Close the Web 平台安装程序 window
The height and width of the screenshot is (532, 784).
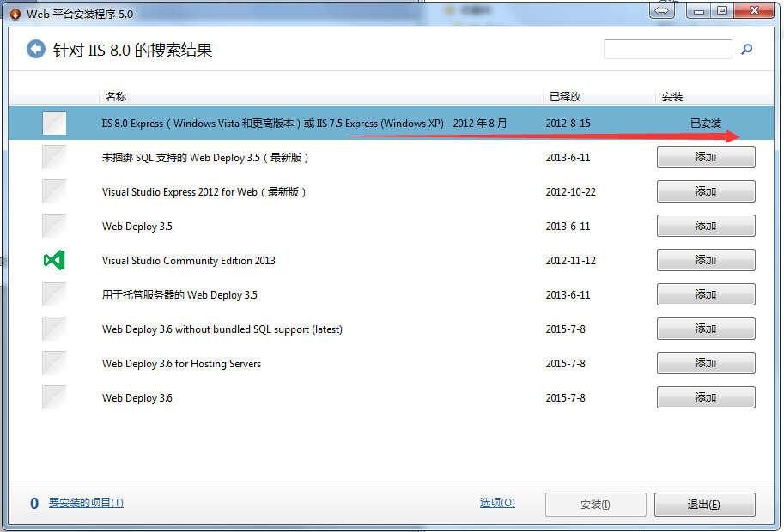(x=754, y=10)
